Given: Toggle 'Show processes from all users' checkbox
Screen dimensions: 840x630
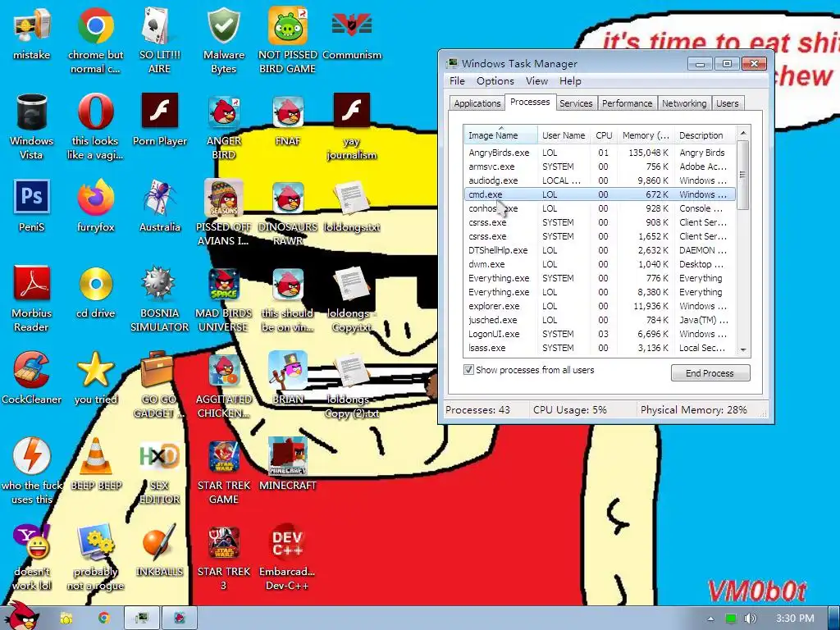Looking at the screenshot, I should tap(468, 370).
